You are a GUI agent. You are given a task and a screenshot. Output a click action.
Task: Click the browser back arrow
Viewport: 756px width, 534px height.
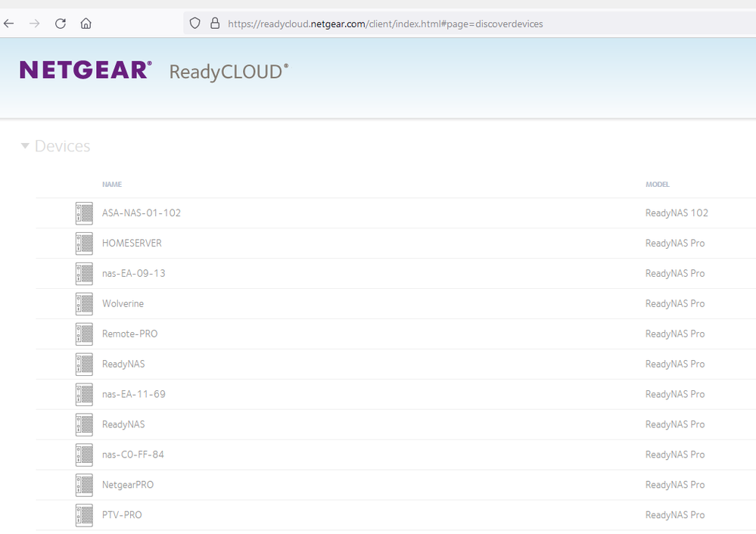(9, 23)
